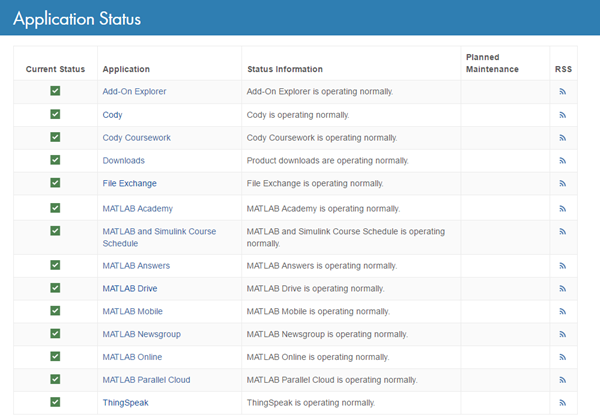
Task: Click the green status check for MATLAB Parallel Cloud
Action: (55, 379)
